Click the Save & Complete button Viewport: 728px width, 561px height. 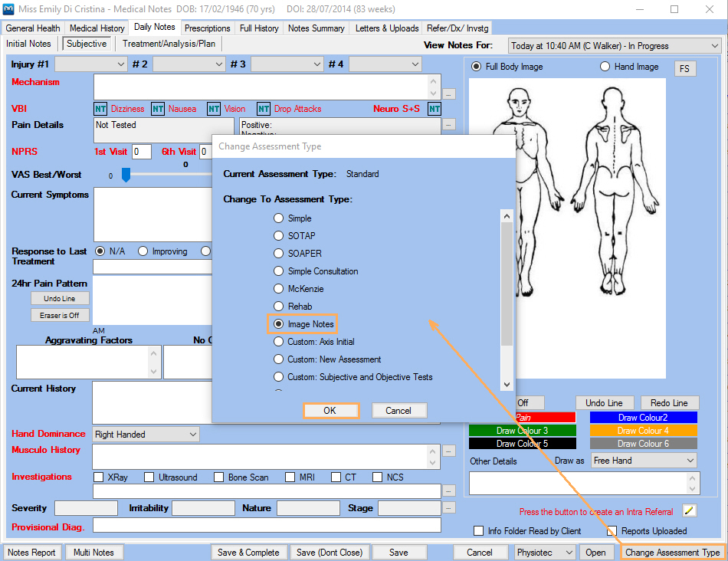(x=248, y=552)
